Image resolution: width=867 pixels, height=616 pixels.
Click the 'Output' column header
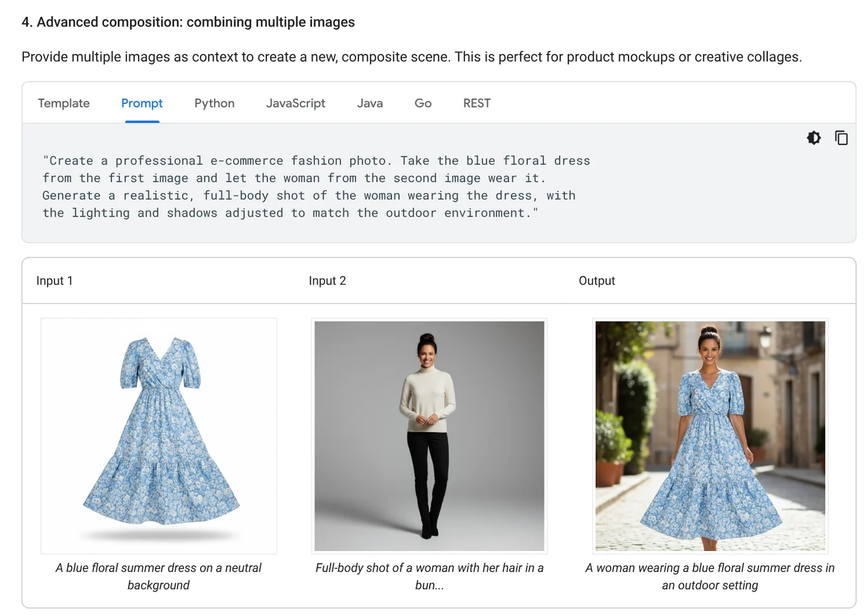coord(597,280)
